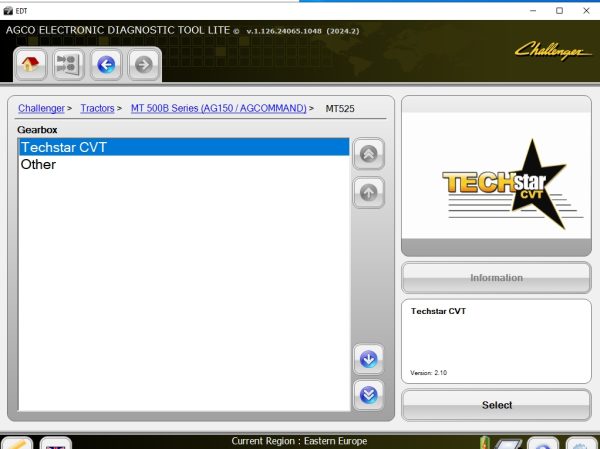Navigate back with the blue arrow
Screen dimensions: 600x449
point(106,64)
